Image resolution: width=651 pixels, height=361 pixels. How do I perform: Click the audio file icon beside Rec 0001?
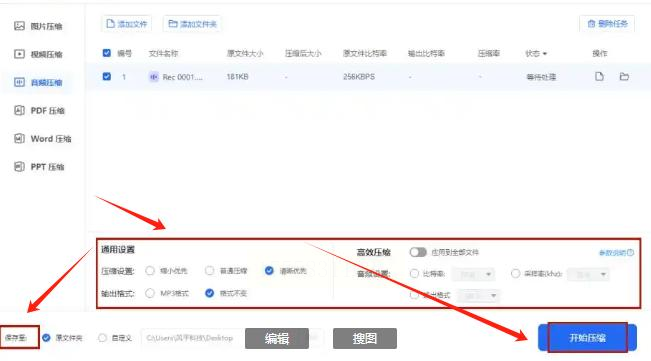154,77
